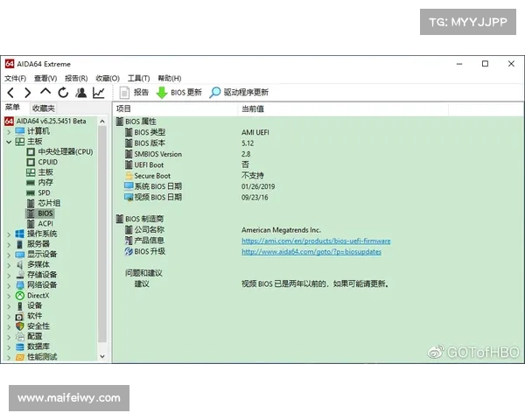Go up one level with the up arrow icon
Image resolution: width=525 pixels, height=420 pixels.
(45, 91)
